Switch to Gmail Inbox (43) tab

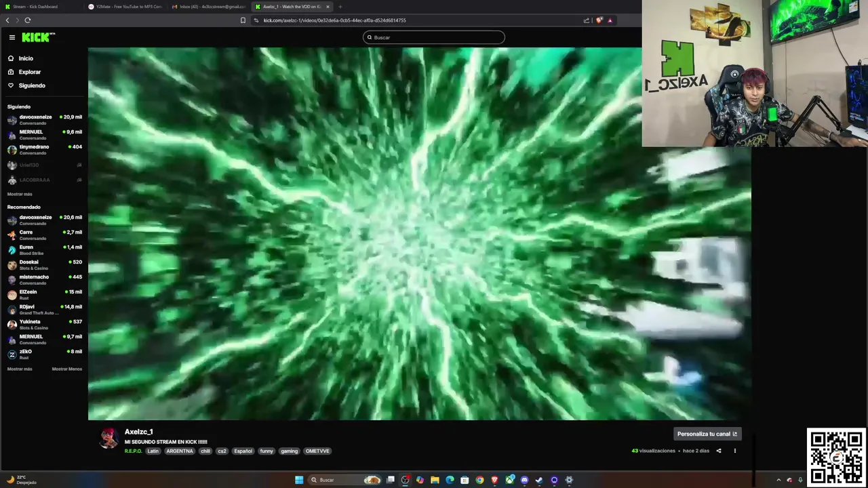point(209,7)
